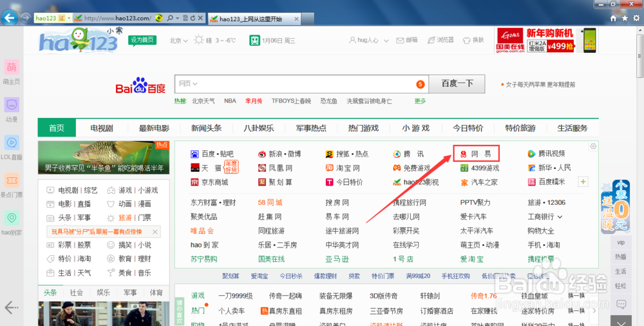
Task: Switch to the 社会 news tab
Action: pos(77,292)
